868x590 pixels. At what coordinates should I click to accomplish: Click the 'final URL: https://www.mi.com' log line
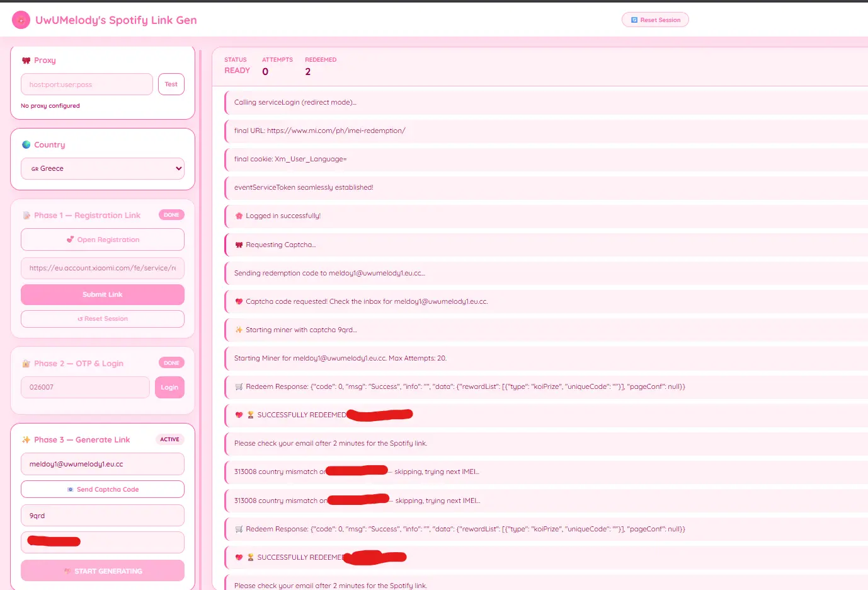(546, 130)
